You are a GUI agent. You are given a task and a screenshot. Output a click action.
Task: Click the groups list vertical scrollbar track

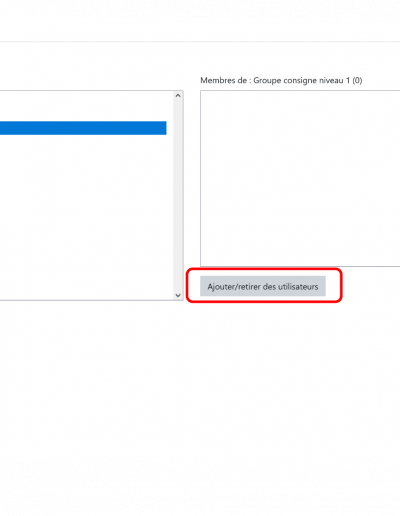click(178, 195)
